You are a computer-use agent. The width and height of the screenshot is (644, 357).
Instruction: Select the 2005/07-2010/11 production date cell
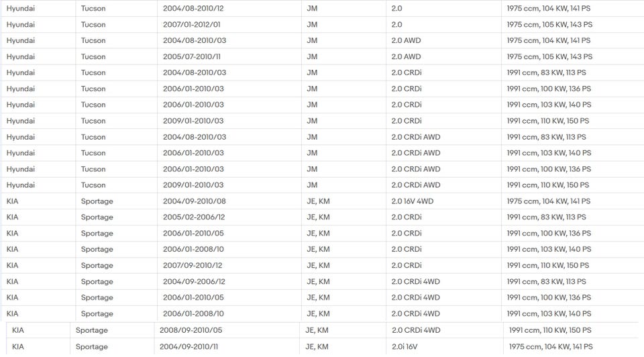(x=193, y=56)
